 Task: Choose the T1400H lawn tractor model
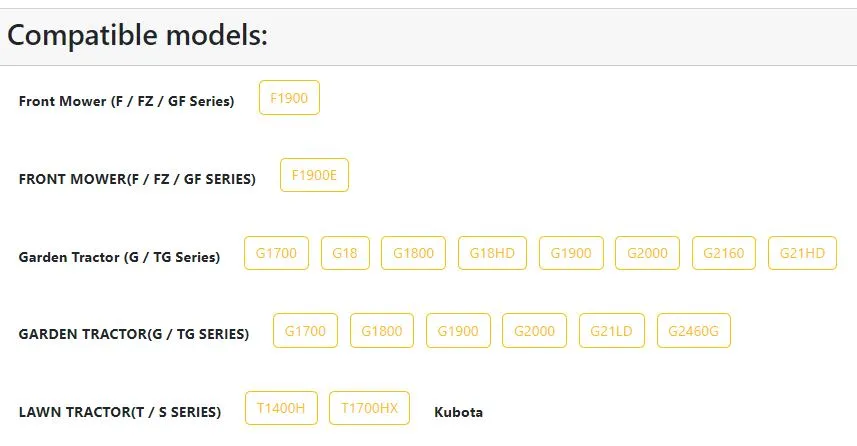tap(281, 408)
